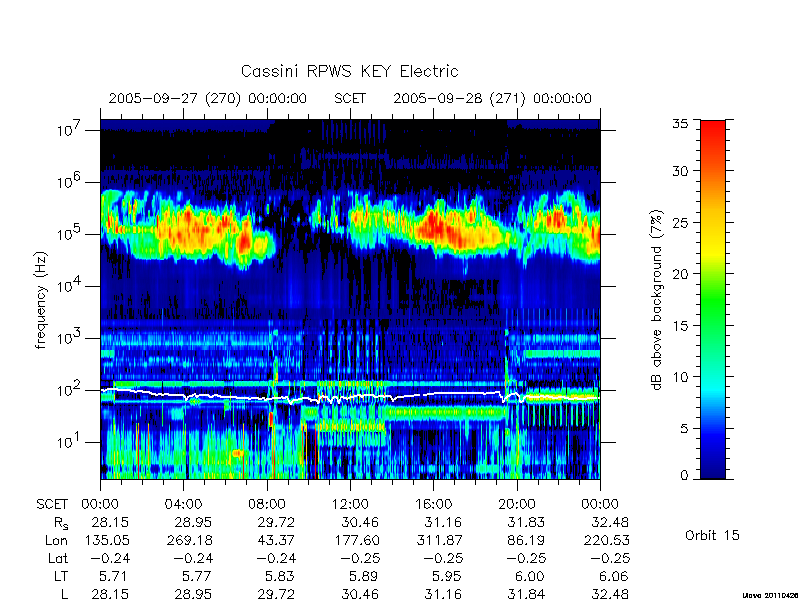
Task: Click the colorbar tick value 30
Action: [x=680, y=171]
